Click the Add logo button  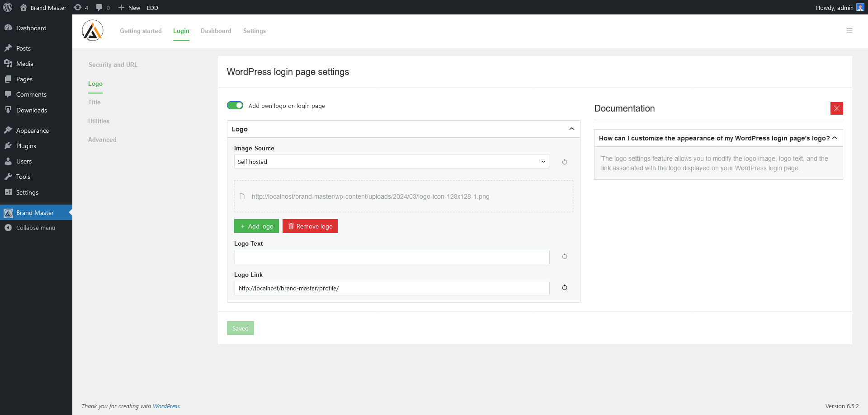[x=256, y=226]
